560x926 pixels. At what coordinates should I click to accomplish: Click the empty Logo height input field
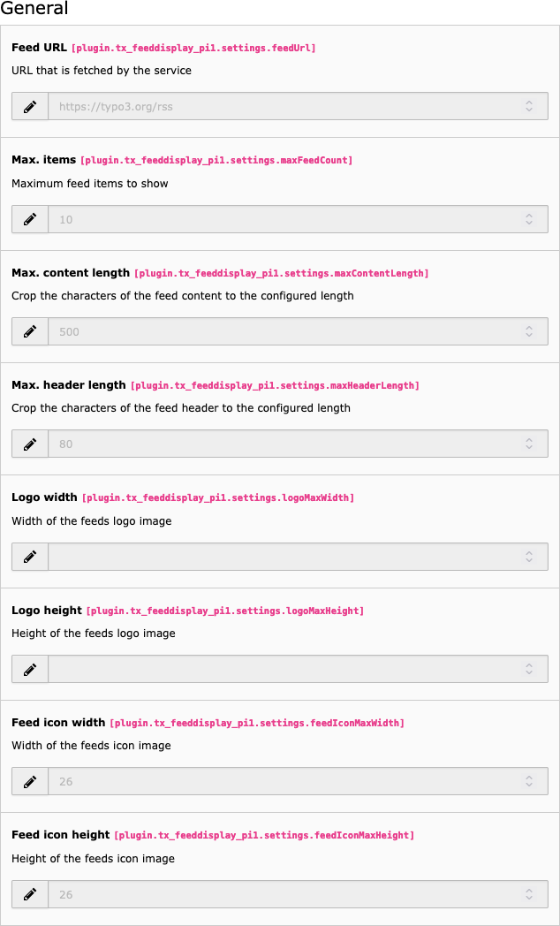283,669
